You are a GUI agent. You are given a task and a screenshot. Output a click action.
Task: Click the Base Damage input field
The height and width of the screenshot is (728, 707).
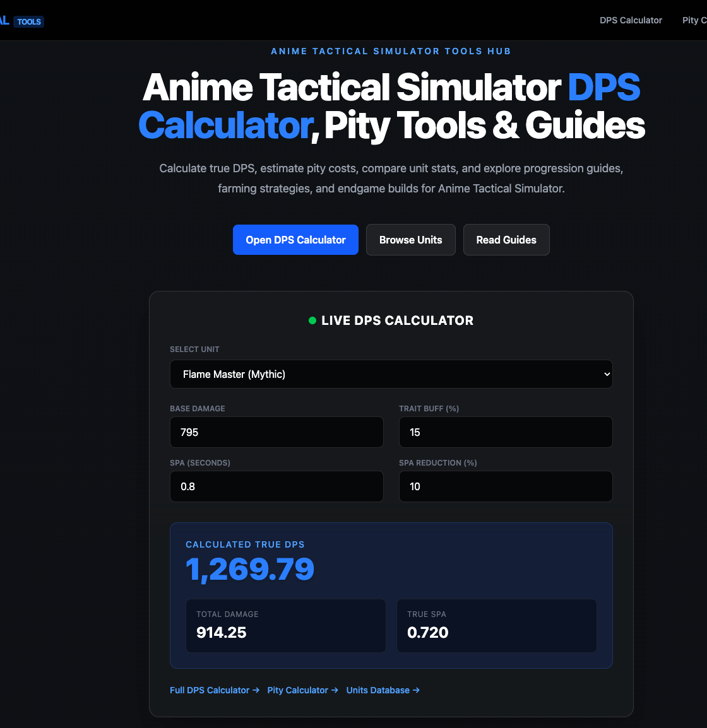pos(276,432)
